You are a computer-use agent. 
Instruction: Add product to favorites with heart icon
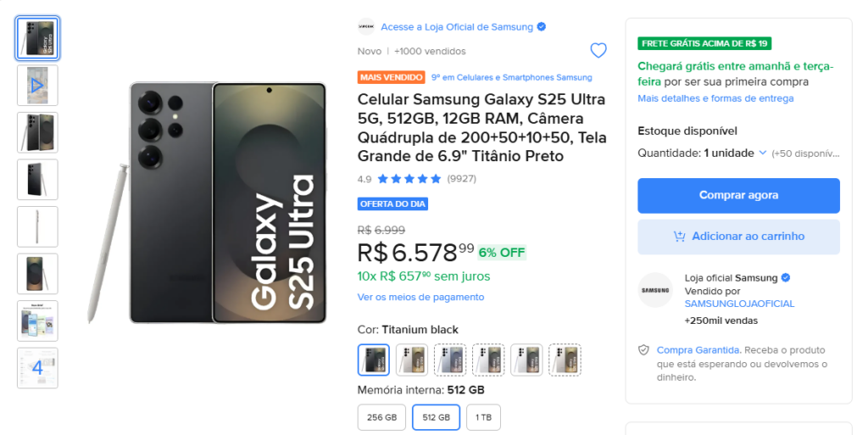pos(598,51)
